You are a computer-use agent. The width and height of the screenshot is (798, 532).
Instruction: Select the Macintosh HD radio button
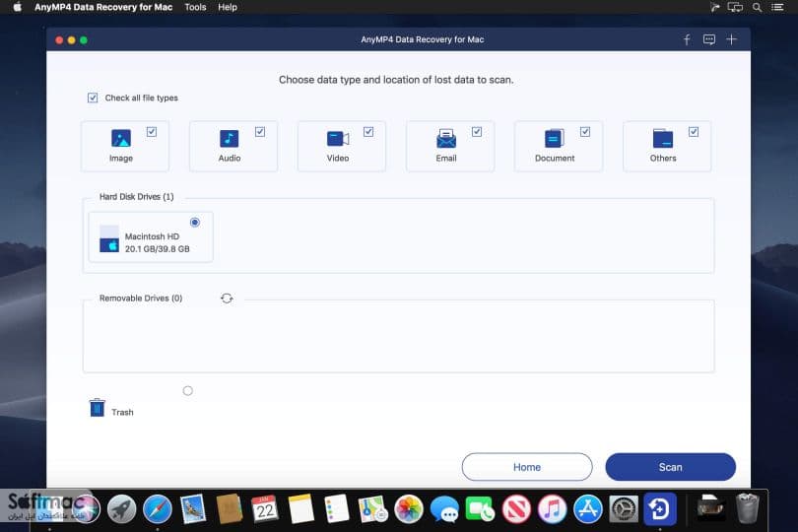[x=195, y=223]
